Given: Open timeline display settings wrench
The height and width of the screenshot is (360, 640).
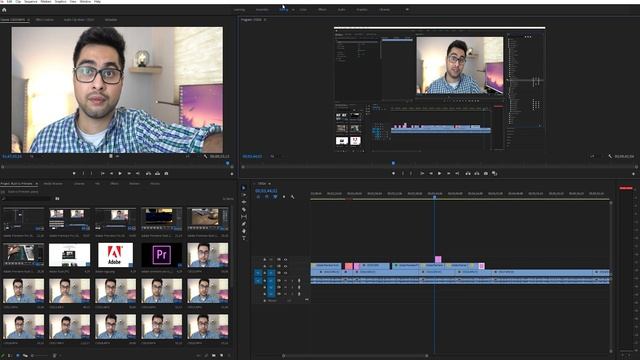Looking at the screenshot, I should 293,197.
